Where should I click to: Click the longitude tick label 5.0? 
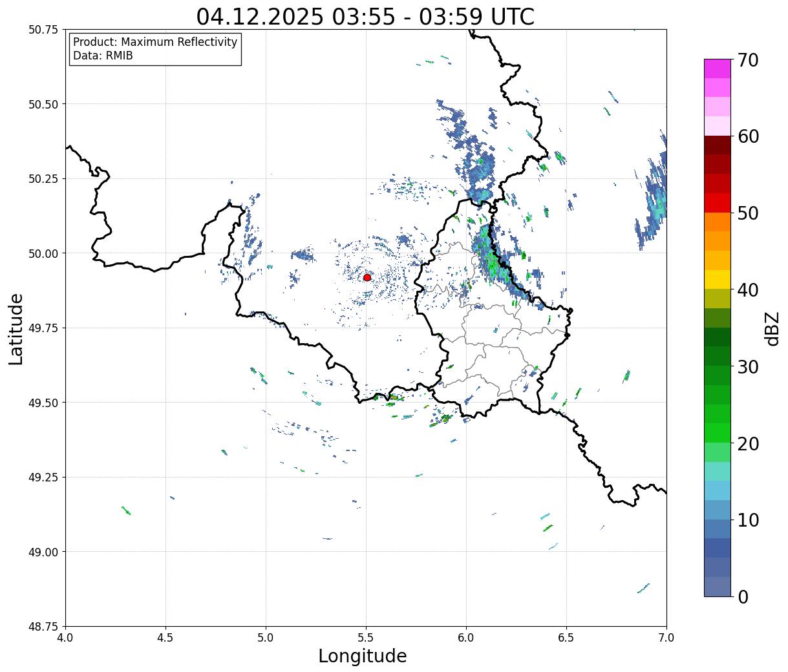tap(266, 638)
